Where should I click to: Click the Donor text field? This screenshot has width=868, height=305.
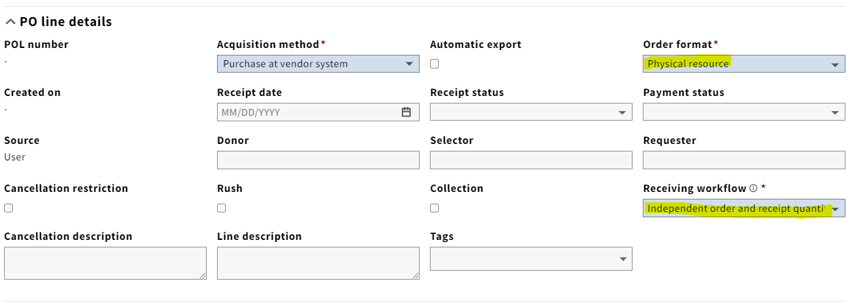318,160
